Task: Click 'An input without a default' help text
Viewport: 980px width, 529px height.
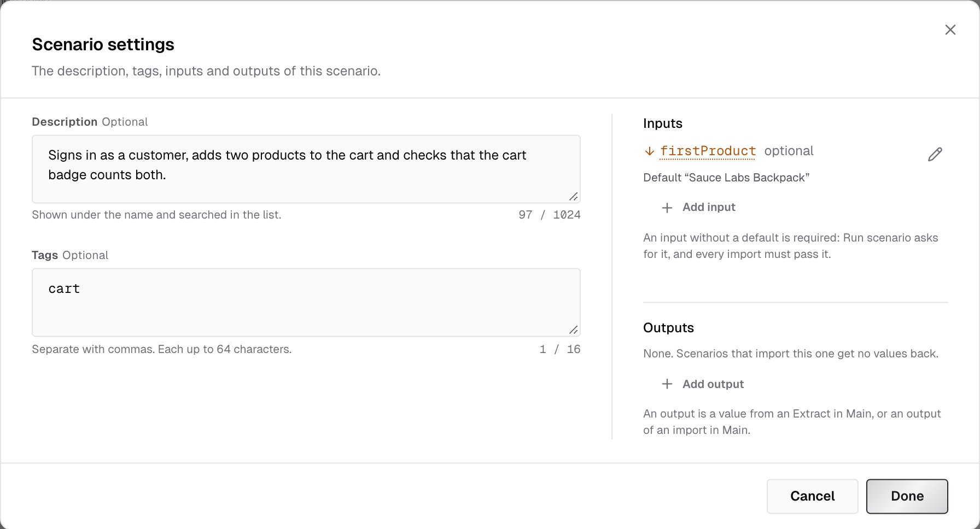Action: (x=791, y=246)
